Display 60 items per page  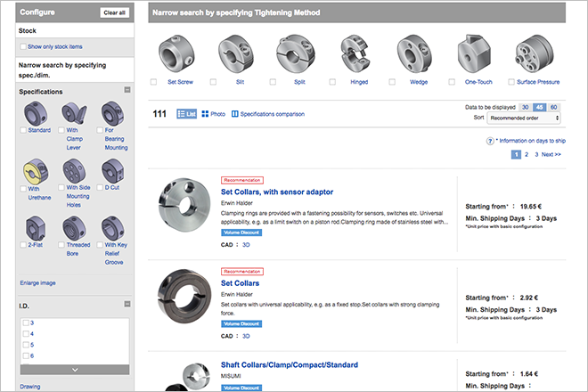point(553,107)
